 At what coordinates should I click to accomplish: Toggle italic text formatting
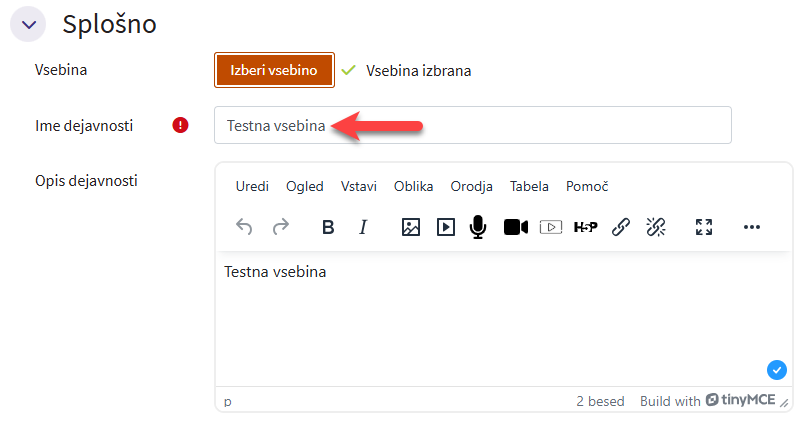point(363,227)
